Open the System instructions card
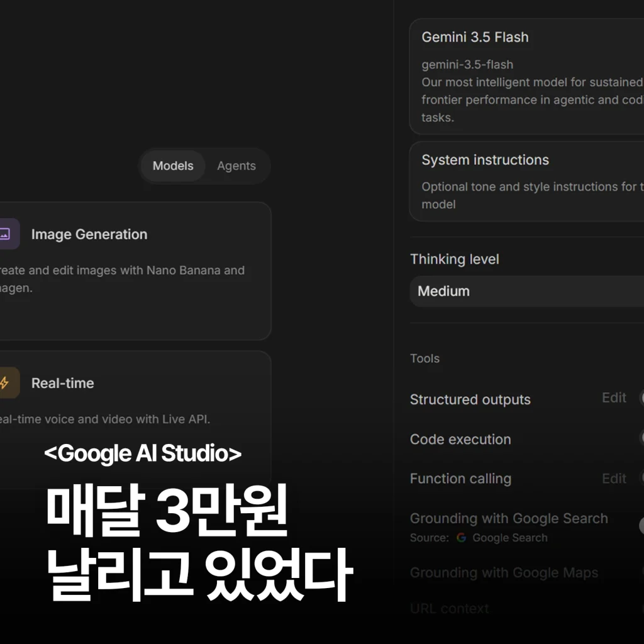Viewport: 644px width, 644px height. [x=526, y=182]
